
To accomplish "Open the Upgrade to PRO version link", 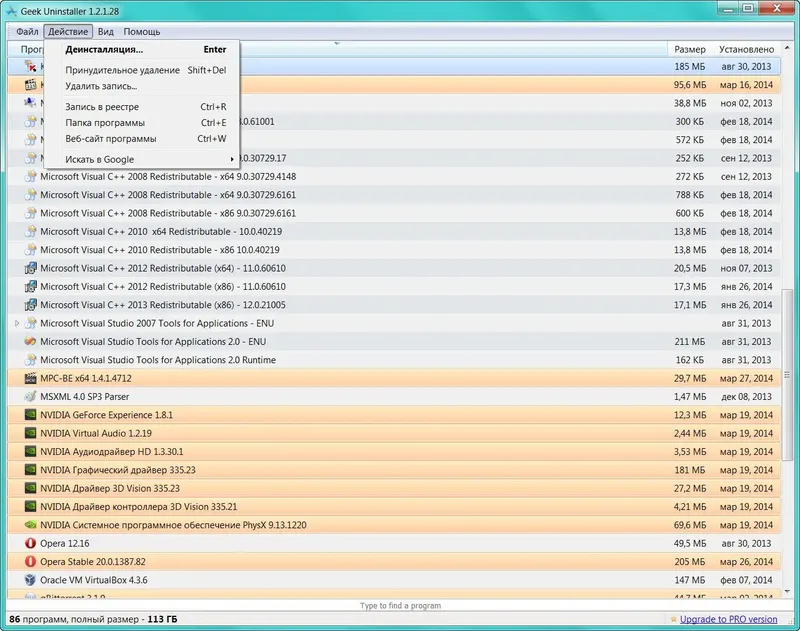I will coord(728,619).
